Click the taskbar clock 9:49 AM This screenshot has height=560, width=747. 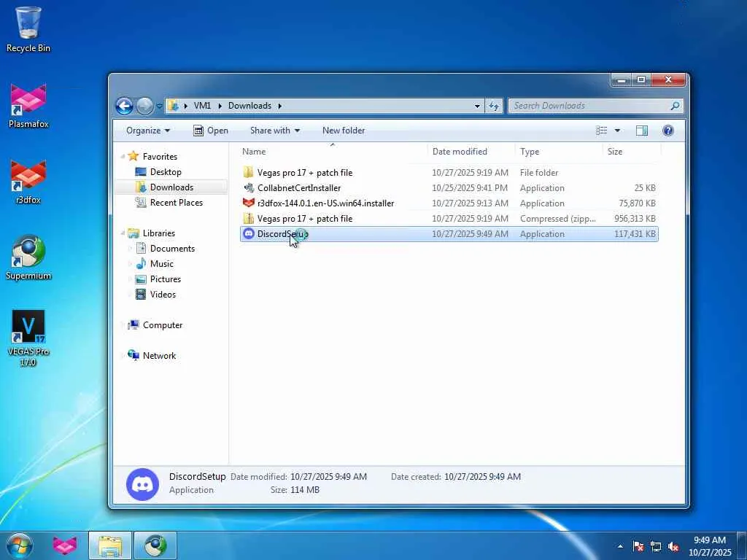pyautogui.click(x=709, y=540)
